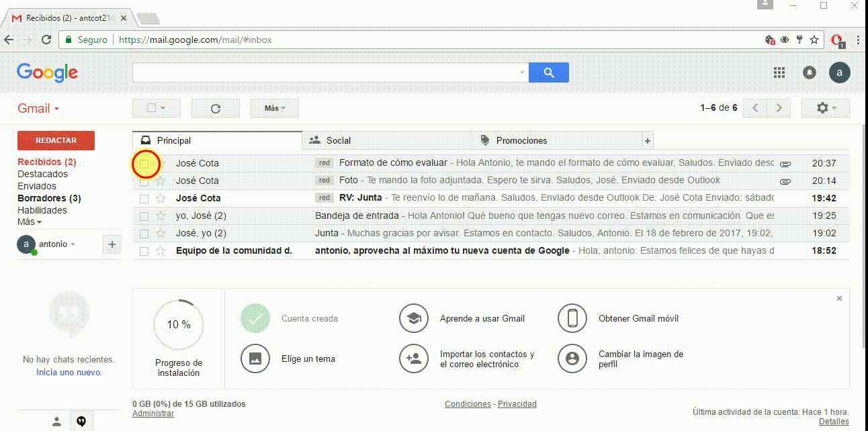Star the 'Bandeja de entrada' email
Viewport: 868px width, 431px height.
pyautogui.click(x=161, y=215)
